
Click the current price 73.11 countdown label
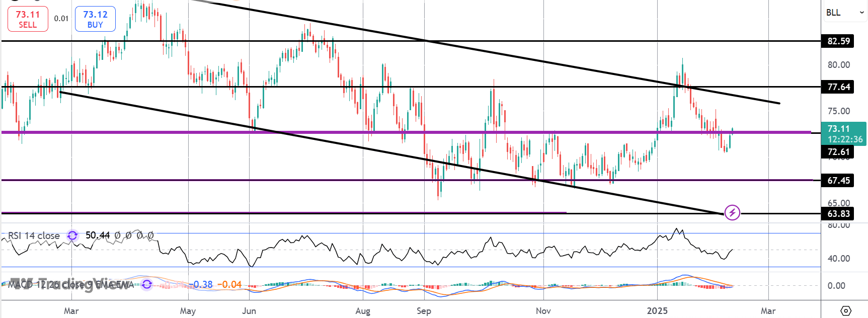coord(844,134)
